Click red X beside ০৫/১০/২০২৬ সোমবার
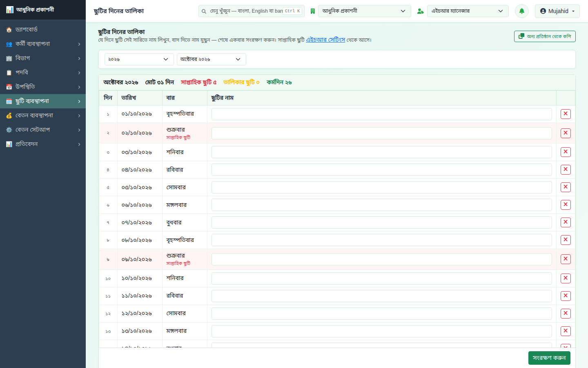Screen dimensions: 588x368 coord(566,187)
